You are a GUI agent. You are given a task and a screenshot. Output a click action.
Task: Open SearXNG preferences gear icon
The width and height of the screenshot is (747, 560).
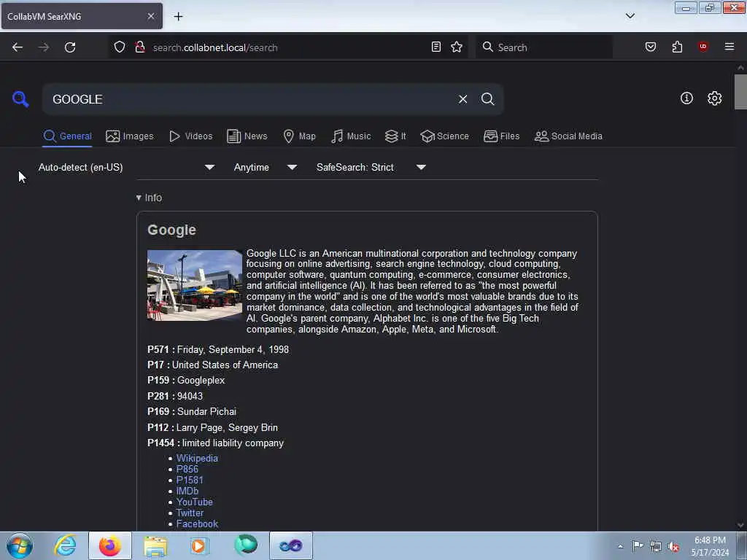point(715,98)
